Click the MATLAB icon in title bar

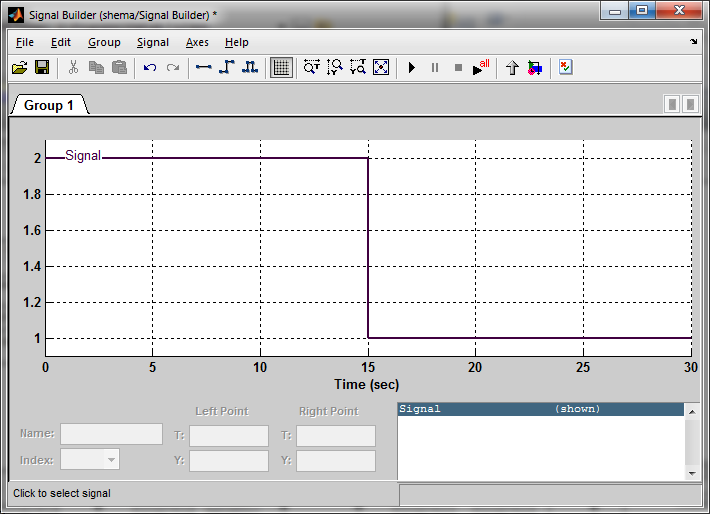click(x=16, y=14)
